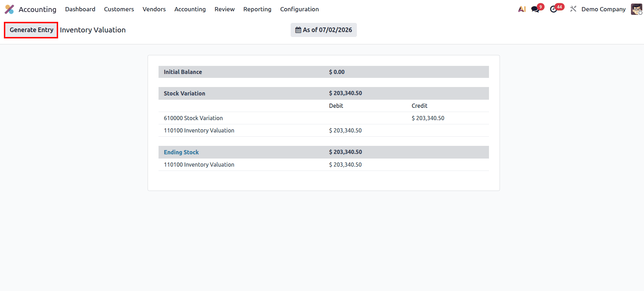
Task: Open the Accounting app home logo
Action: coord(10,9)
